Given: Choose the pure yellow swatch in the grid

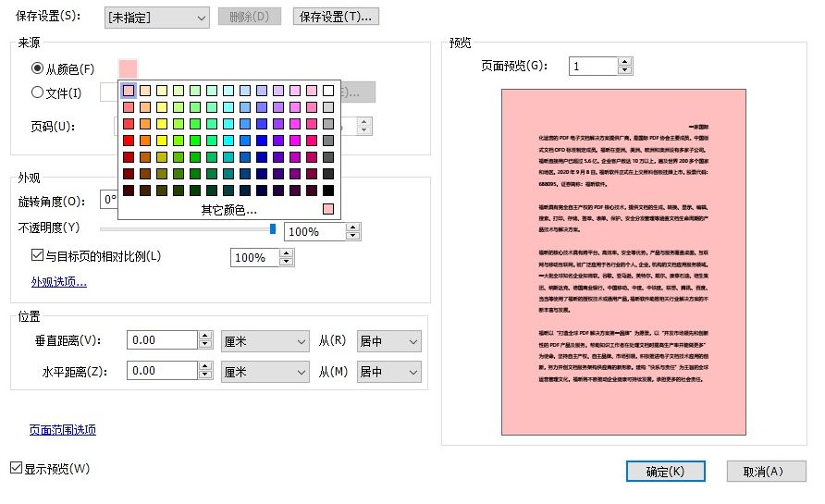Looking at the screenshot, I should coord(162,141).
